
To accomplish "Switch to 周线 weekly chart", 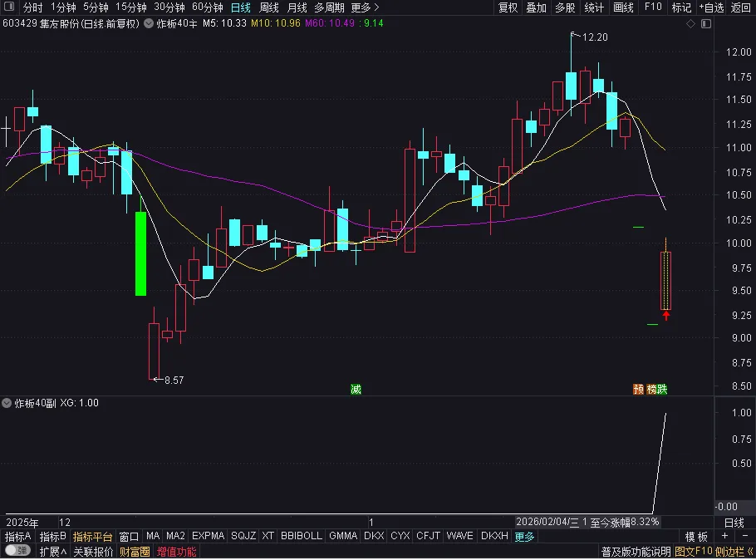I will coord(268,7).
